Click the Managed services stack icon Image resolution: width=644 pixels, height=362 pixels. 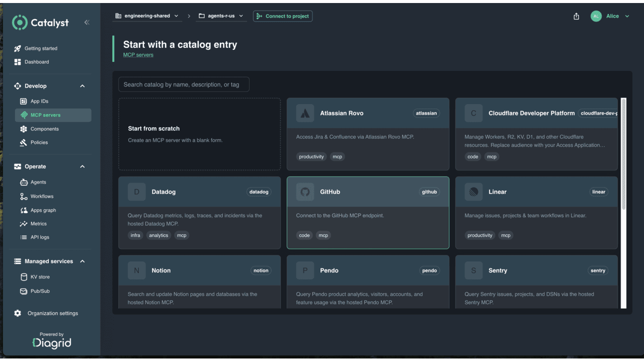click(x=18, y=261)
